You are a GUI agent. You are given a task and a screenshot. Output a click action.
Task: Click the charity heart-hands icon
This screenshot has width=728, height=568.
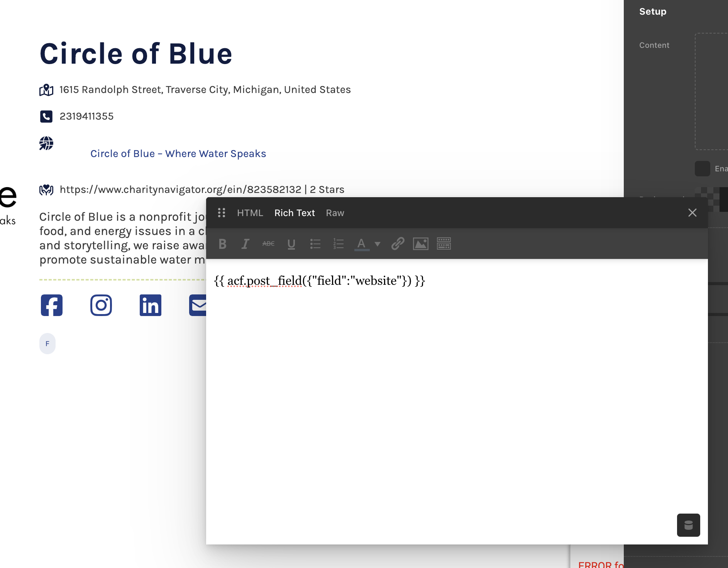click(x=46, y=189)
